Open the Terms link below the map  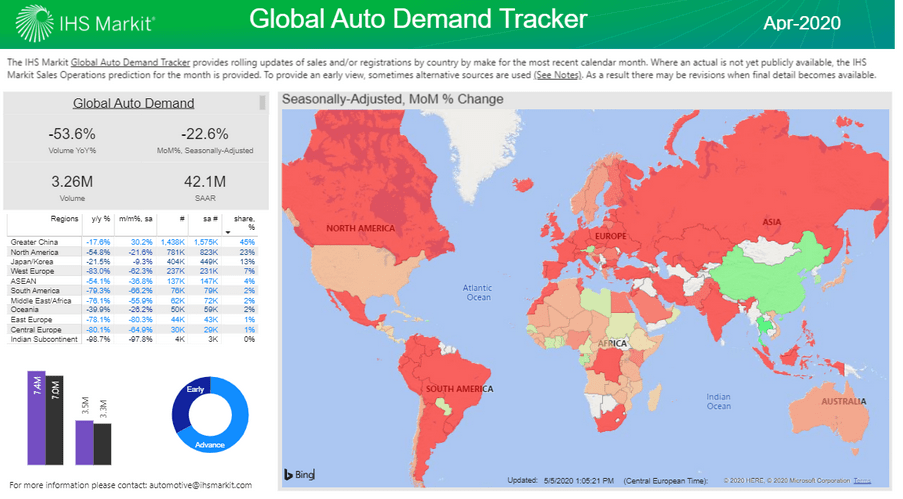[862, 481]
